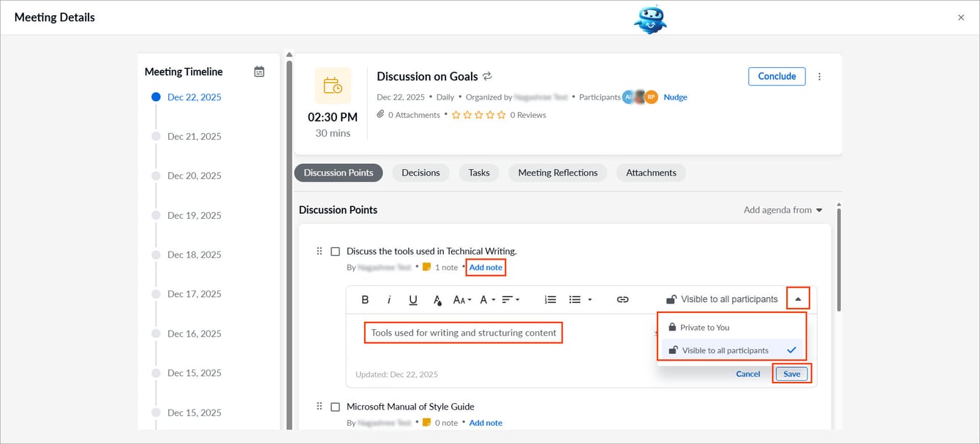The height and width of the screenshot is (444, 980).
Task: Switch to the Decisions tab
Action: [421, 173]
